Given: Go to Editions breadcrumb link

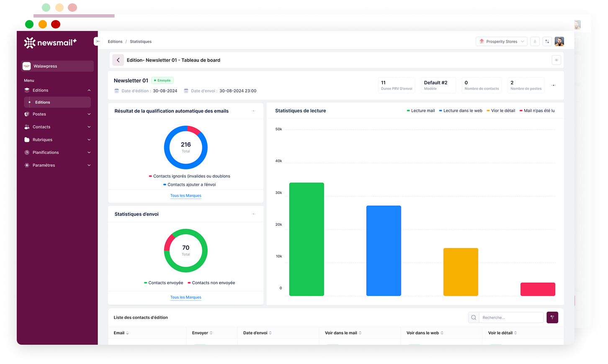Looking at the screenshot, I should pyautogui.click(x=115, y=41).
